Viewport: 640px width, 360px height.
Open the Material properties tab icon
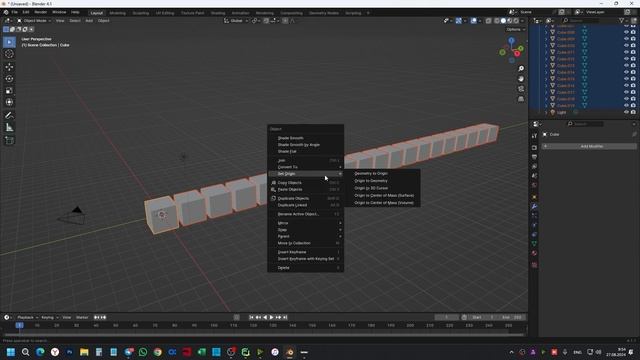pos(534,253)
